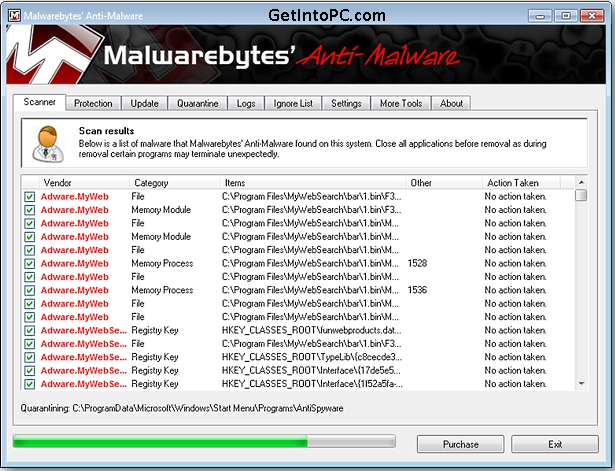
Task: Click 'Memory Process' in the 1528 row
Action: coord(162,264)
